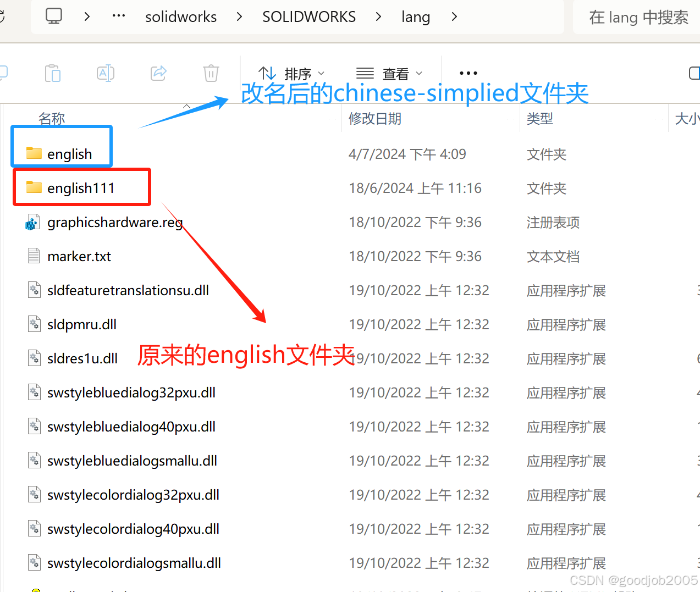The image size is (700, 592).
Task: Click the 文本文档 type cell
Action: (553, 256)
